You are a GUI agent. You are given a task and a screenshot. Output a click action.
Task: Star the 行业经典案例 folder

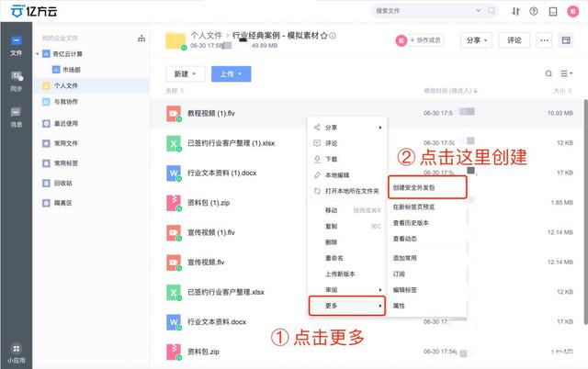coord(324,36)
